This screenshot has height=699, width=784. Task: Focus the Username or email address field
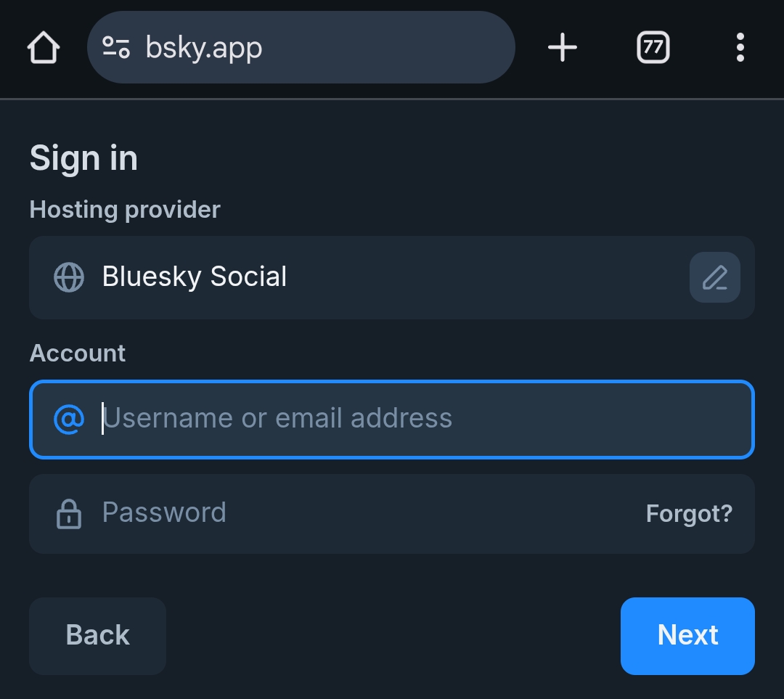pos(421,419)
